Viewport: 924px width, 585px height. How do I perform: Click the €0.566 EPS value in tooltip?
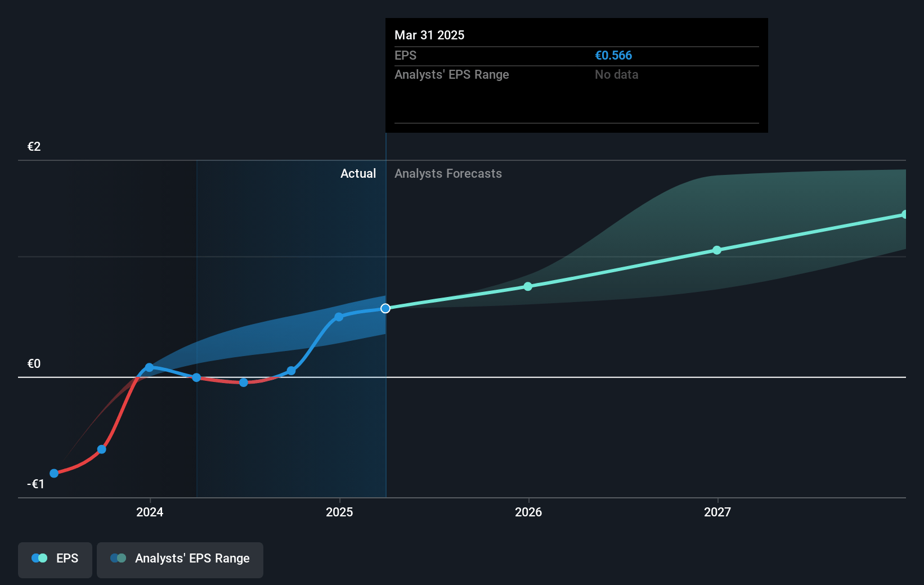tap(613, 56)
